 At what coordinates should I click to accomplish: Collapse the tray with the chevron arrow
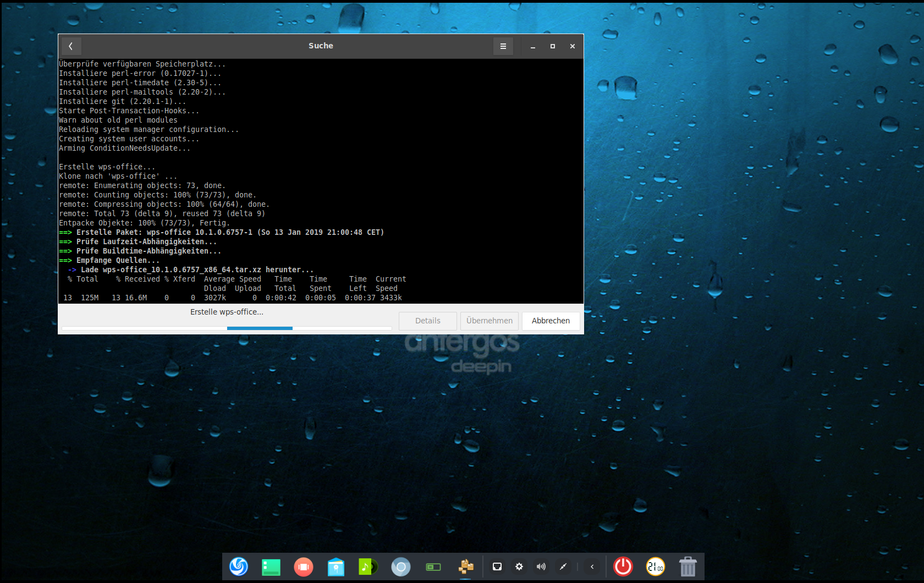[x=592, y=566]
